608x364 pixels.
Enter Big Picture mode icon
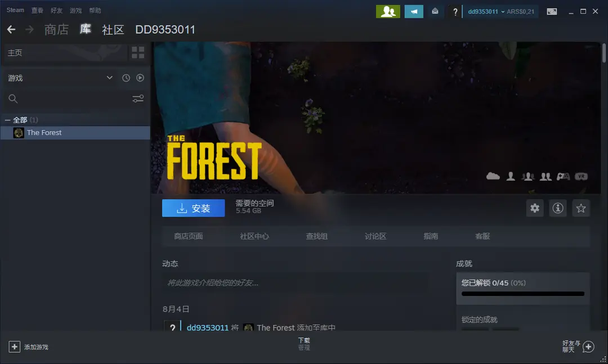click(552, 12)
